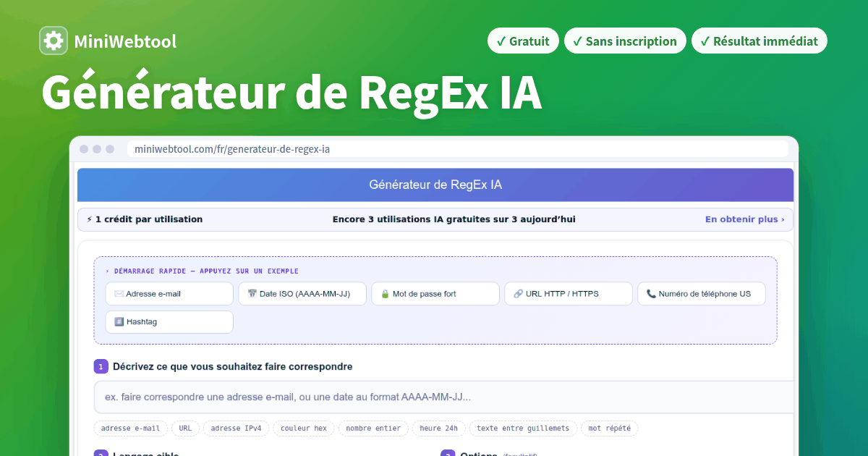Insert the nombre entier suggestion chip
The width and height of the screenshot is (868, 456).
[373, 428]
